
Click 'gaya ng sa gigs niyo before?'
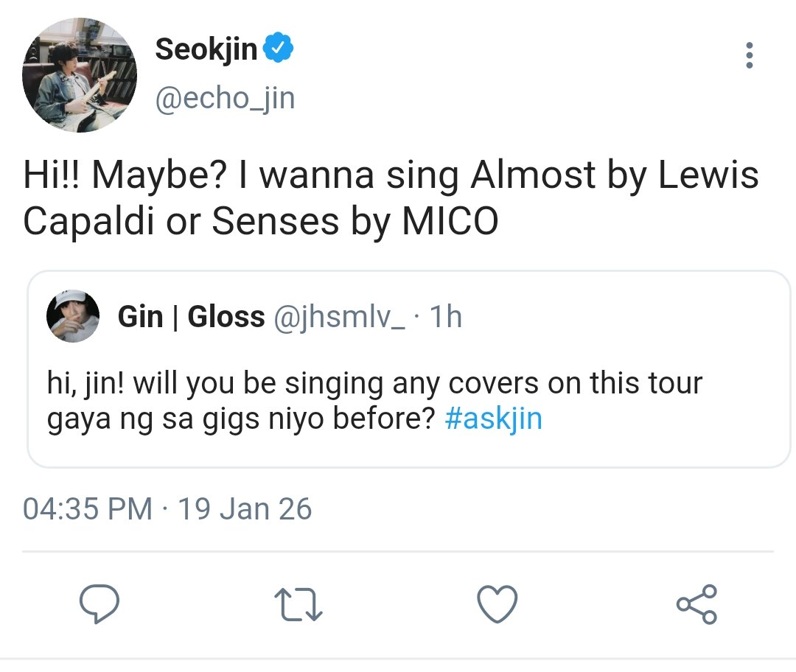[243, 419]
